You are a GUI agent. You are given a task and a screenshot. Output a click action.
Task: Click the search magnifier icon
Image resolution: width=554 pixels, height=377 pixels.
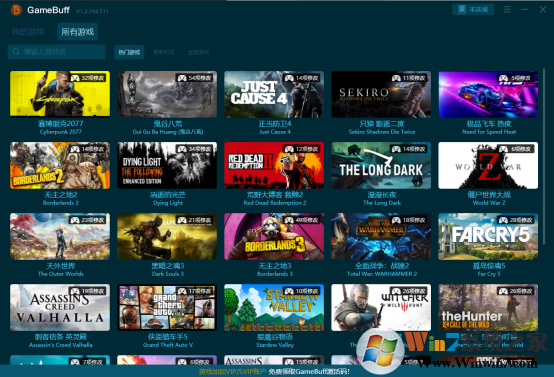[16, 52]
